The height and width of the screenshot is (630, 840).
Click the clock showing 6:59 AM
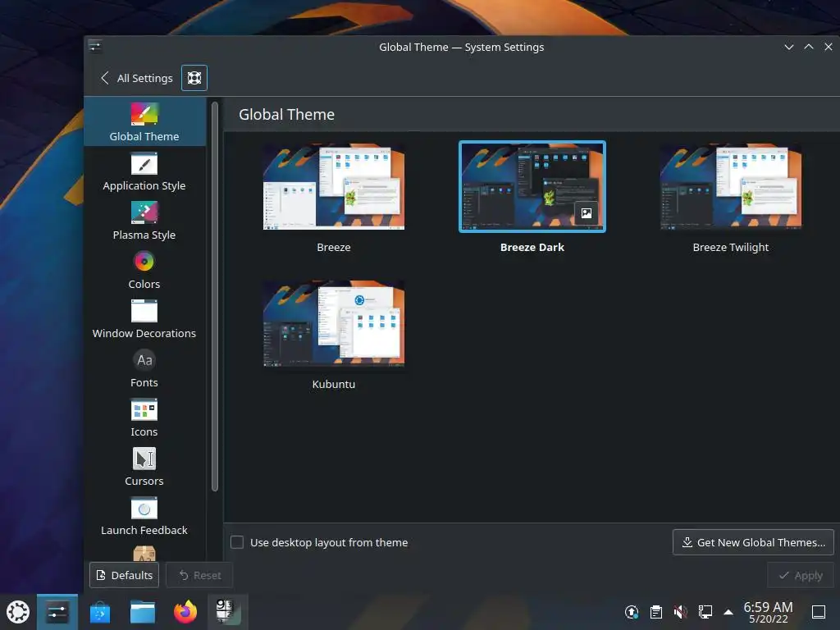tap(768, 612)
